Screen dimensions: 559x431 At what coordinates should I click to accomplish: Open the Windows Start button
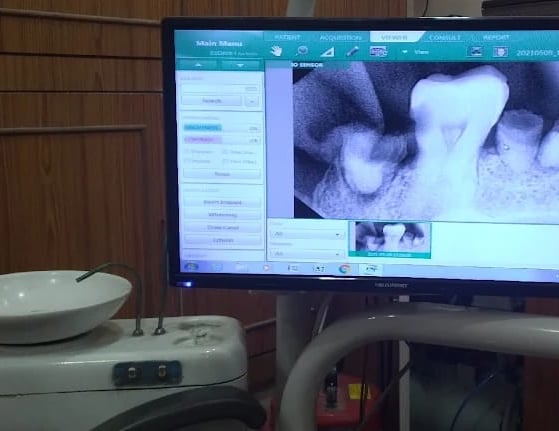191,267
